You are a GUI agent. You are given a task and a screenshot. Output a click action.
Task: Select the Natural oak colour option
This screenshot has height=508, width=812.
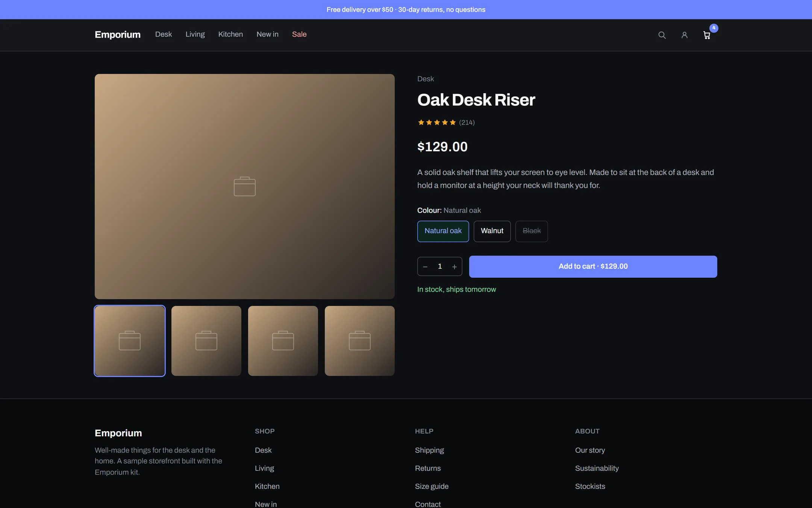(443, 231)
